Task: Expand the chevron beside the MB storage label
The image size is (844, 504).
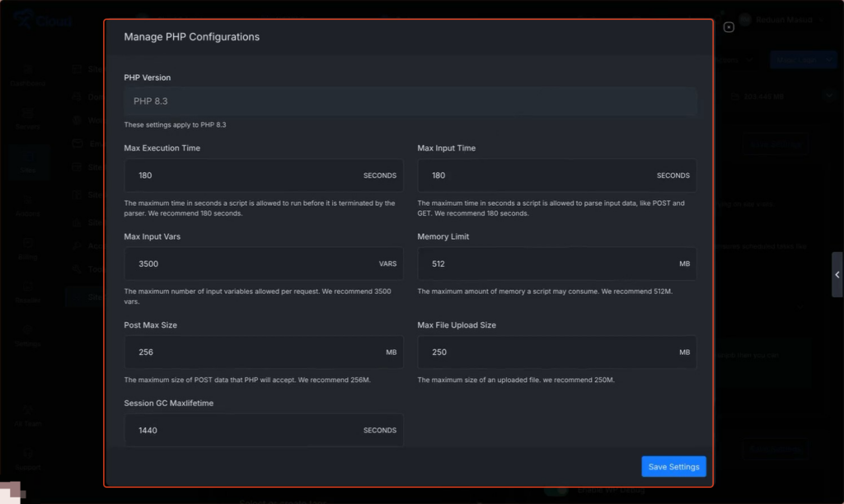Action: [x=829, y=96]
